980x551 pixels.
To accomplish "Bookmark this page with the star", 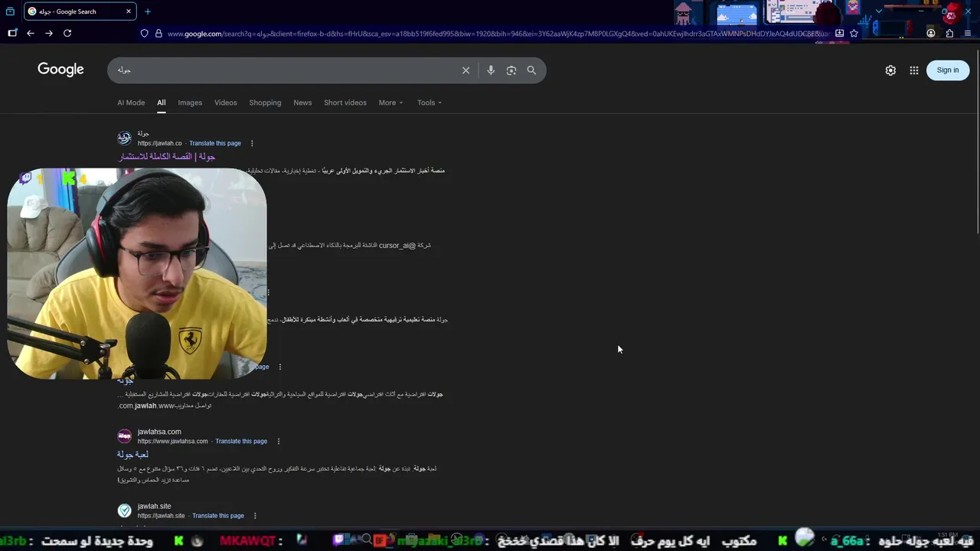I will point(854,34).
